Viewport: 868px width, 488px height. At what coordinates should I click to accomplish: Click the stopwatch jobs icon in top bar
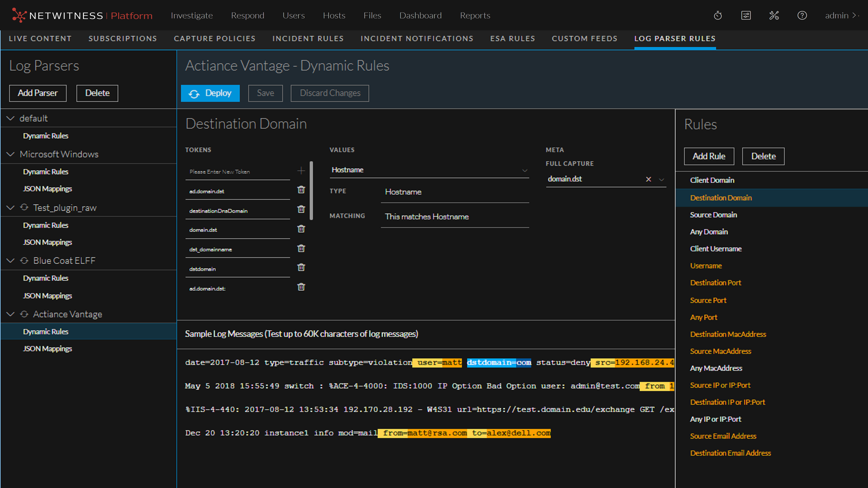718,15
